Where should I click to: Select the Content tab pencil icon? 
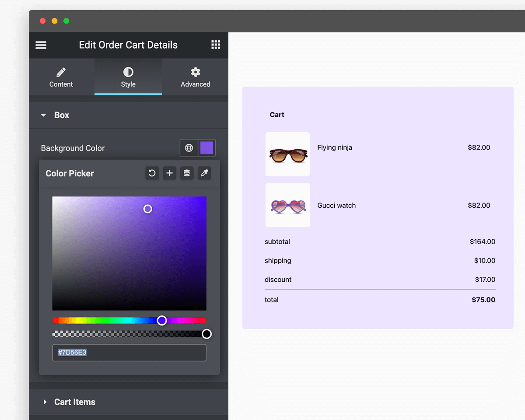[x=61, y=77]
